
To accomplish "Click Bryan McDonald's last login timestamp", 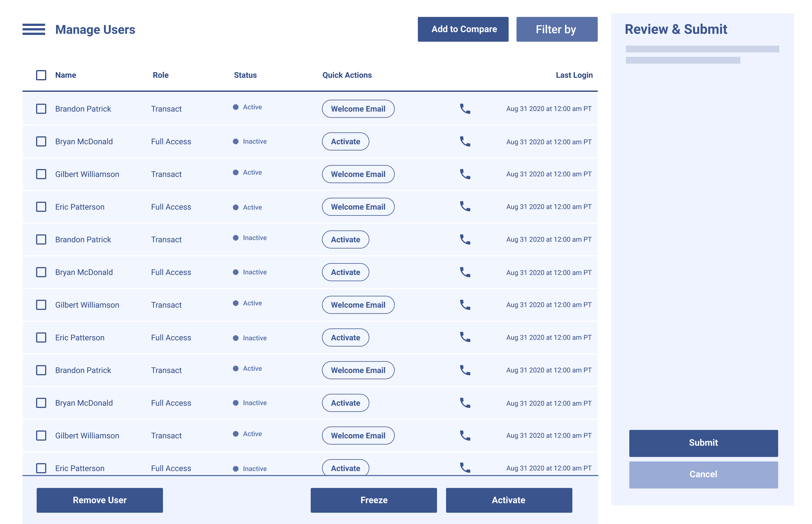I will pos(548,142).
